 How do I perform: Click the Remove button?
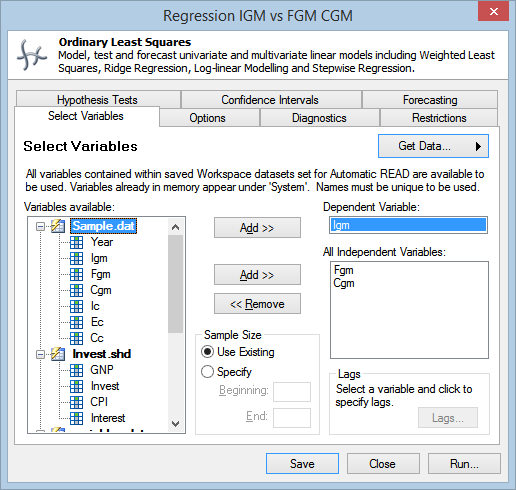[257, 304]
